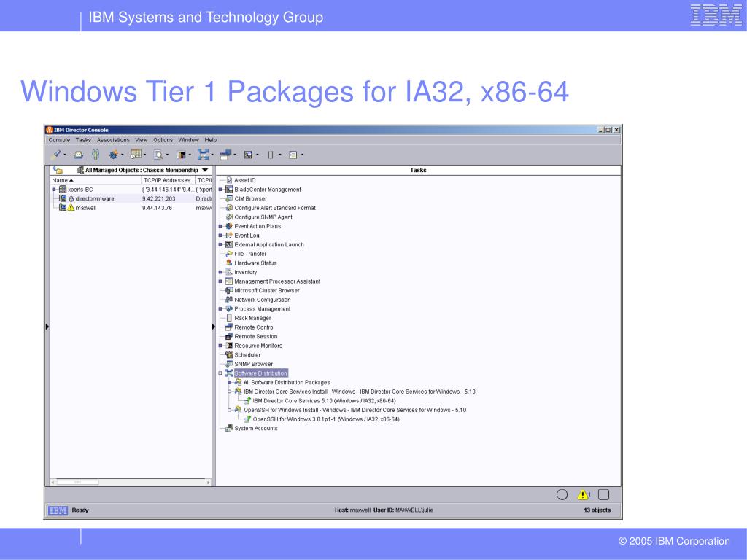Click the maxwell warning icon

click(x=71, y=208)
